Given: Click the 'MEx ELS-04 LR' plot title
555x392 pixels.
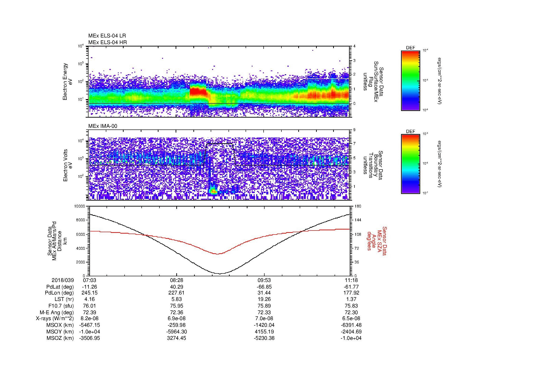Looking at the screenshot, I should tap(107, 36).
